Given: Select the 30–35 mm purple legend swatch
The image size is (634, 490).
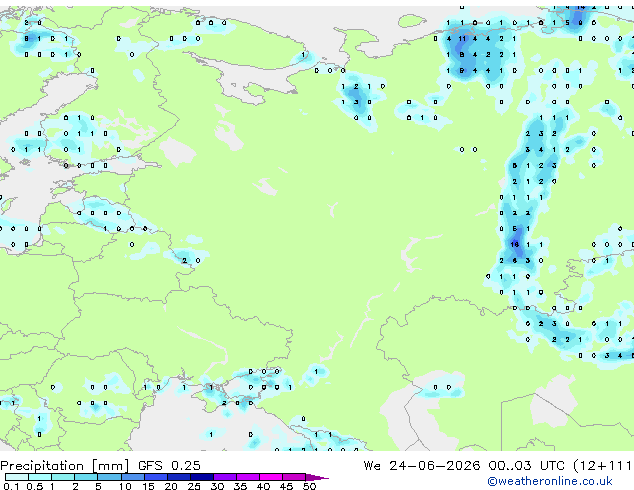Looking at the screenshot, I should pos(225,477).
